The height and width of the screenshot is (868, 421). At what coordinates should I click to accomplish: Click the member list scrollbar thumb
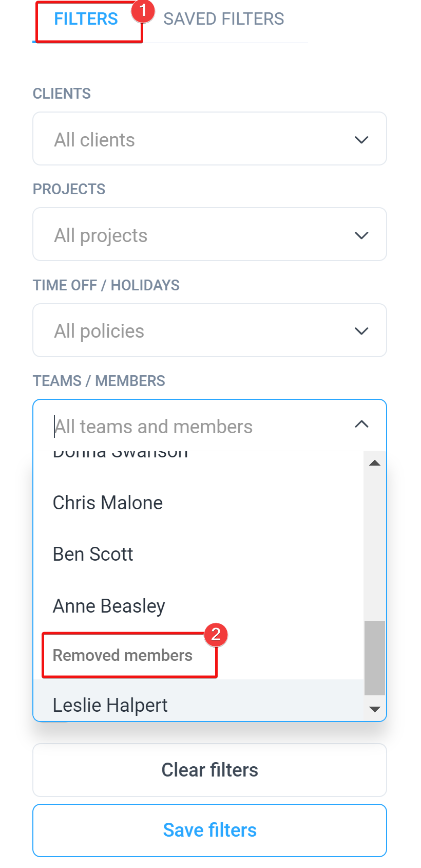tap(375, 658)
